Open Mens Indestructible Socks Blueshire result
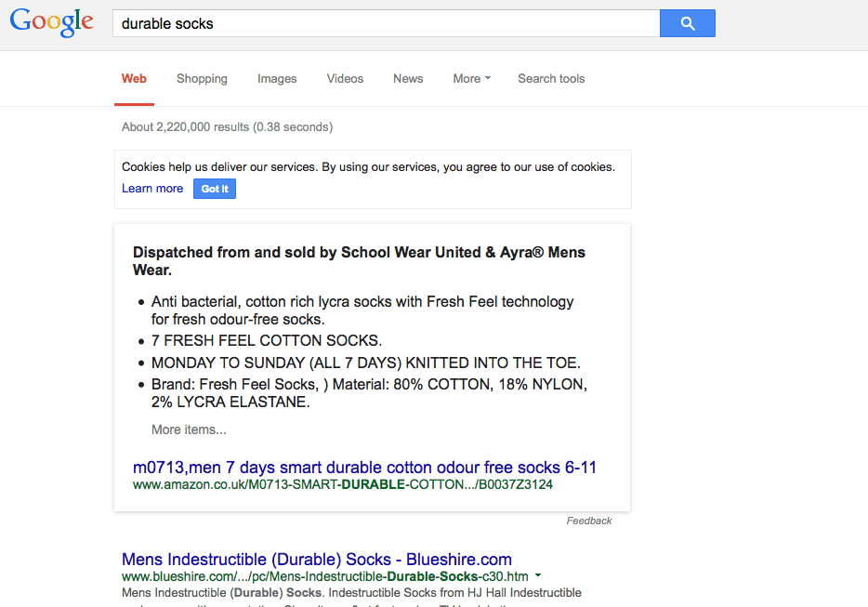 (317, 560)
